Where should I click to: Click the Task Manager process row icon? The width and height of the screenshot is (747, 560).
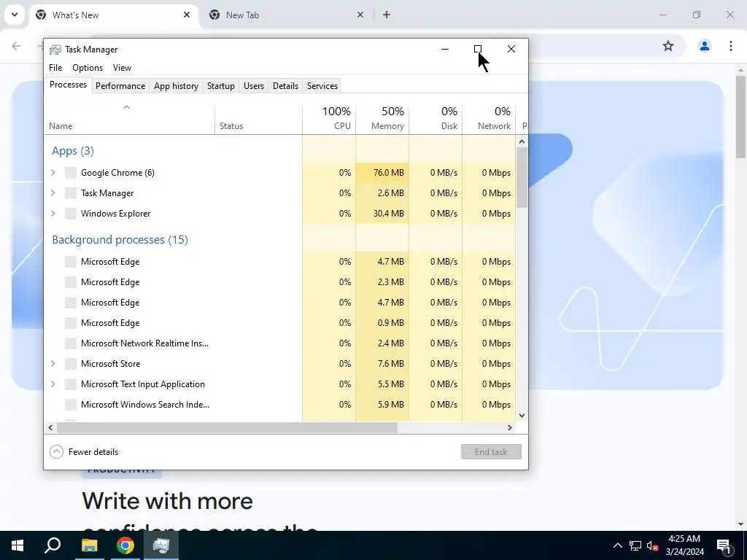[71, 193]
